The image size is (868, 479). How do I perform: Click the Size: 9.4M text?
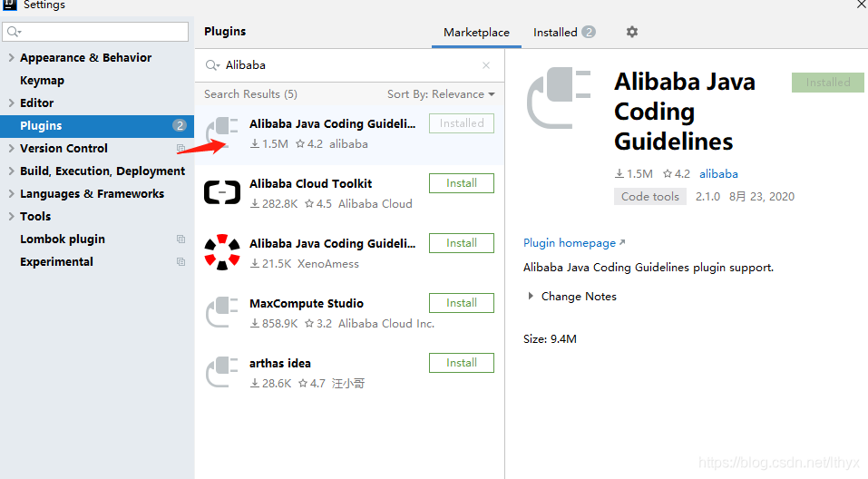click(x=550, y=339)
